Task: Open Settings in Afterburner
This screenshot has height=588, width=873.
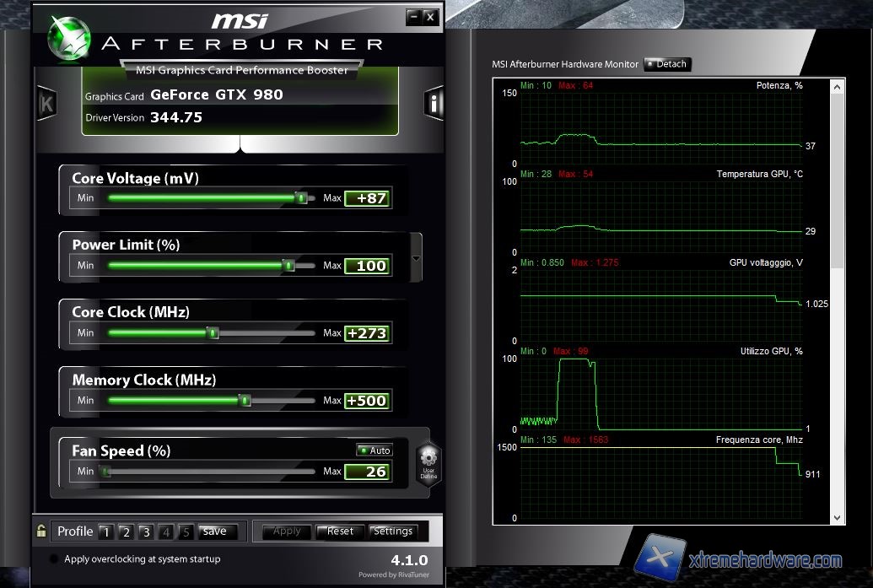Action: point(394,531)
